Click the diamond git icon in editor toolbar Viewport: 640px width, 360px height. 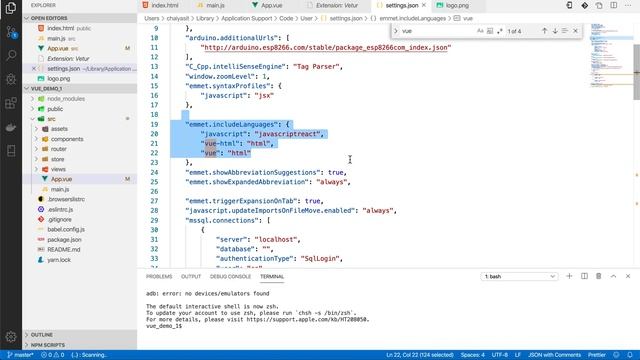tap(584, 5)
